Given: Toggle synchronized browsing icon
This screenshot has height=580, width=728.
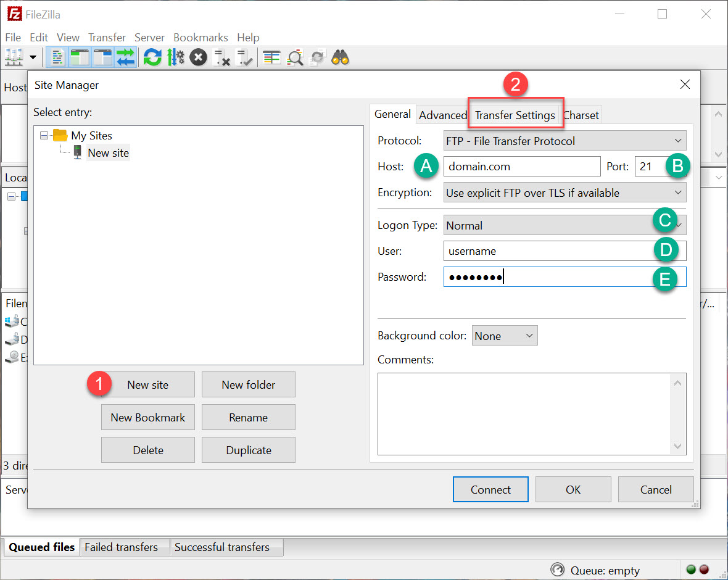Looking at the screenshot, I should (x=318, y=57).
